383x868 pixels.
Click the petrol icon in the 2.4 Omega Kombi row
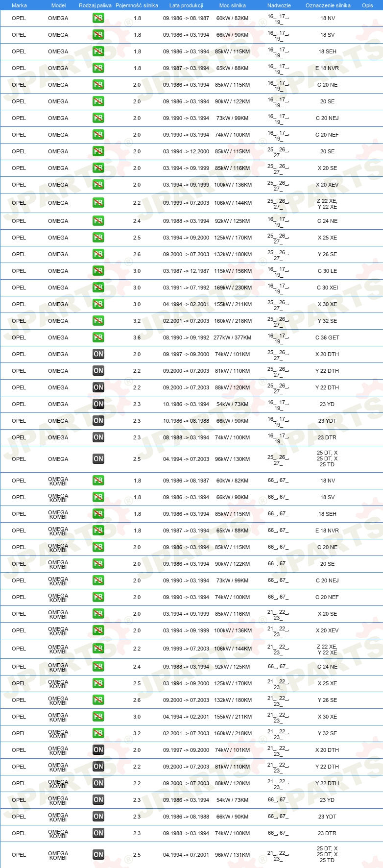click(98, 667)
